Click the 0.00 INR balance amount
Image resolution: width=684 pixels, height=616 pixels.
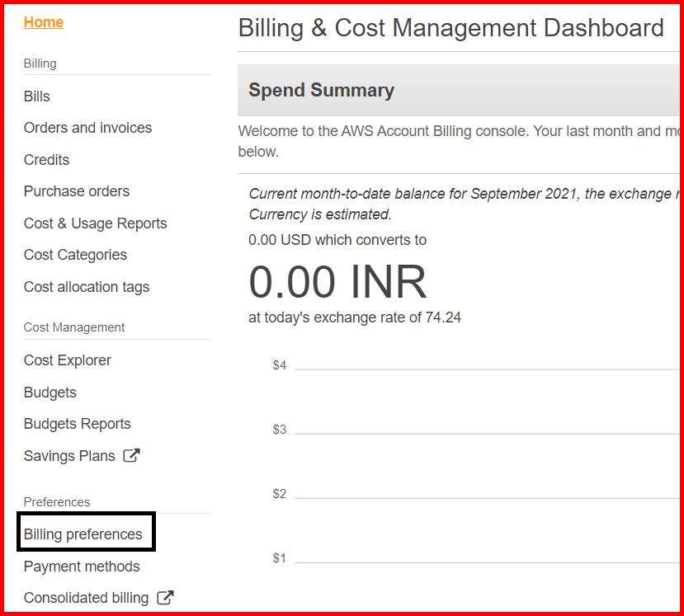pos(337,281)
